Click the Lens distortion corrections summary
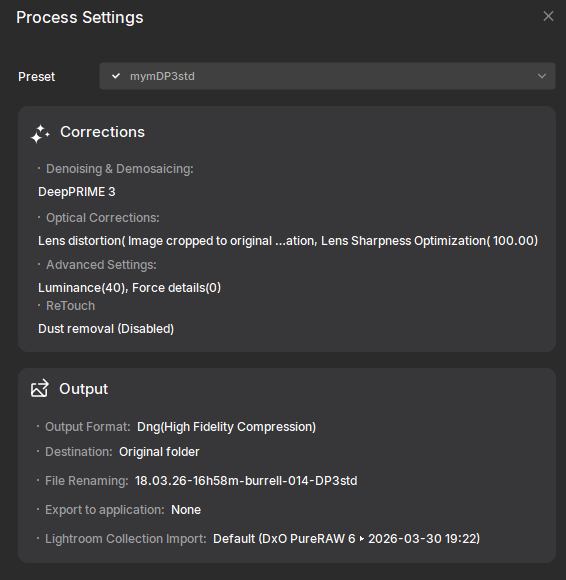This screenshot has width=566, height=580. click(x=288, y=241)
